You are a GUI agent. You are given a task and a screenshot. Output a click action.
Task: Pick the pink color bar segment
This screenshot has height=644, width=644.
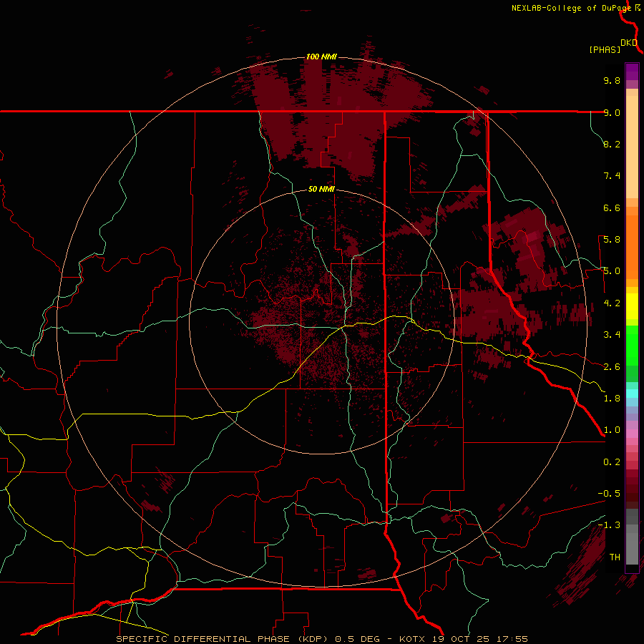pos(632,434)
